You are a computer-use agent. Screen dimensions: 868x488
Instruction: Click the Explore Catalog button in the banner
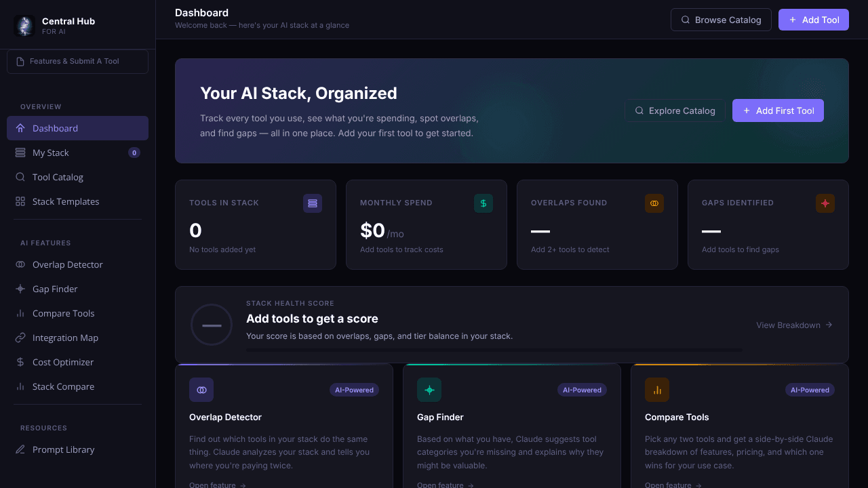(x=675, y=110)
